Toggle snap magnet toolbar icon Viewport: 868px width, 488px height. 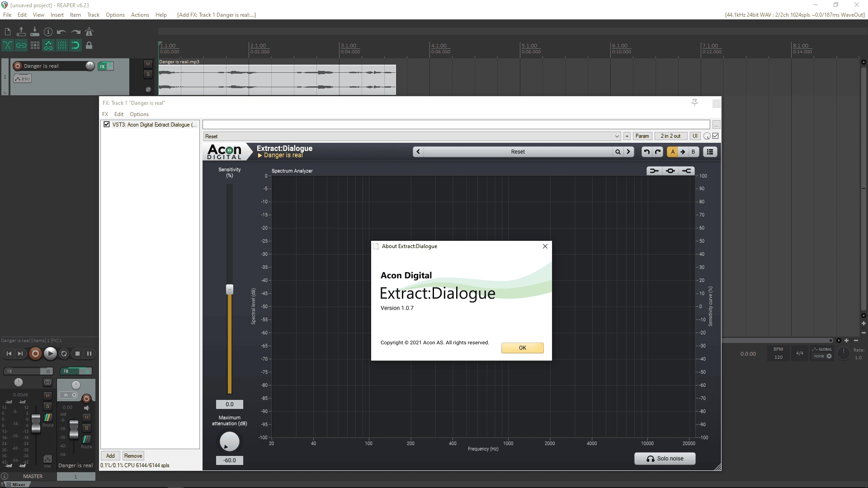click(75, 45)
